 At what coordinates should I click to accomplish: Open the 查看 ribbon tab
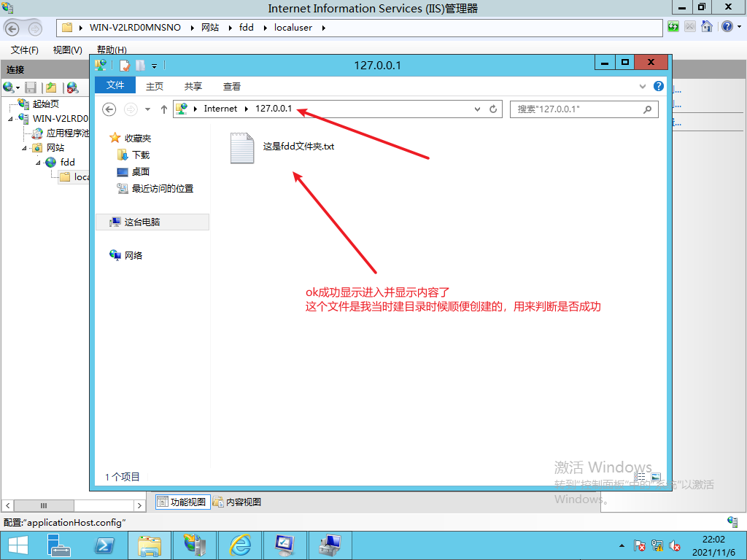click(x=231, y=86)
